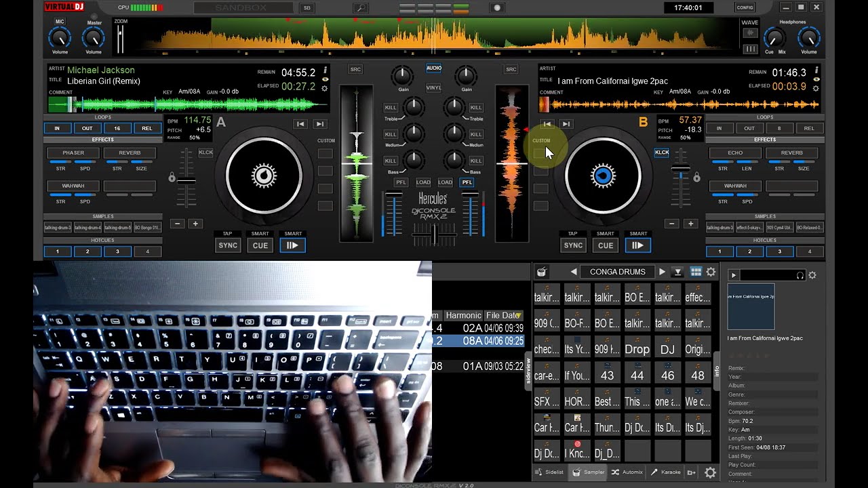Nudge deck A pitch up with plus
Screen dimensions: 868x488
click(195, 224)
